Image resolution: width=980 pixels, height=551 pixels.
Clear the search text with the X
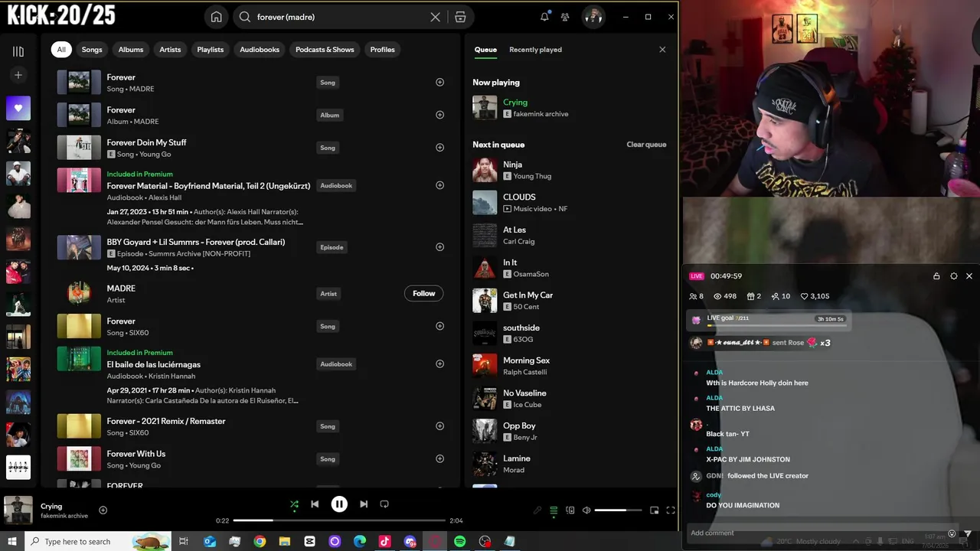click(x=435, y=17)
